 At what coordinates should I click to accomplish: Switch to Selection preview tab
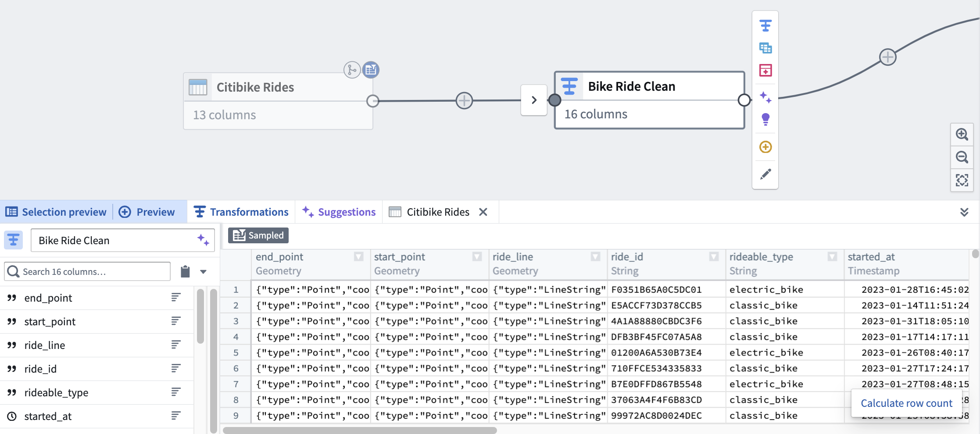point(56,212)
